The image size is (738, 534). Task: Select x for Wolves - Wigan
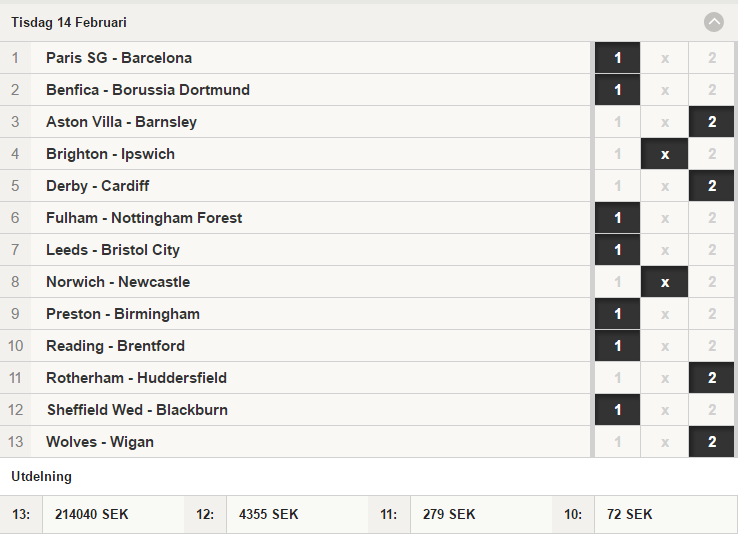point(664,442)
